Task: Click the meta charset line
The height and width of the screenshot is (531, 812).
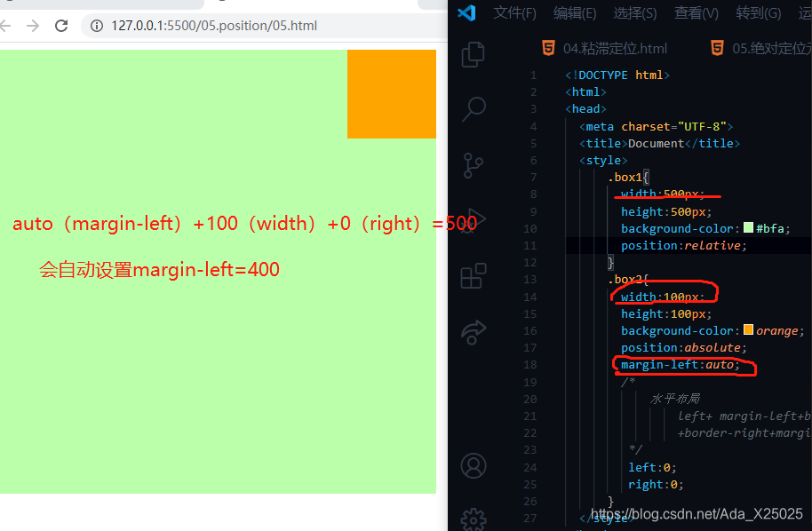Action: tap(657, 126)
